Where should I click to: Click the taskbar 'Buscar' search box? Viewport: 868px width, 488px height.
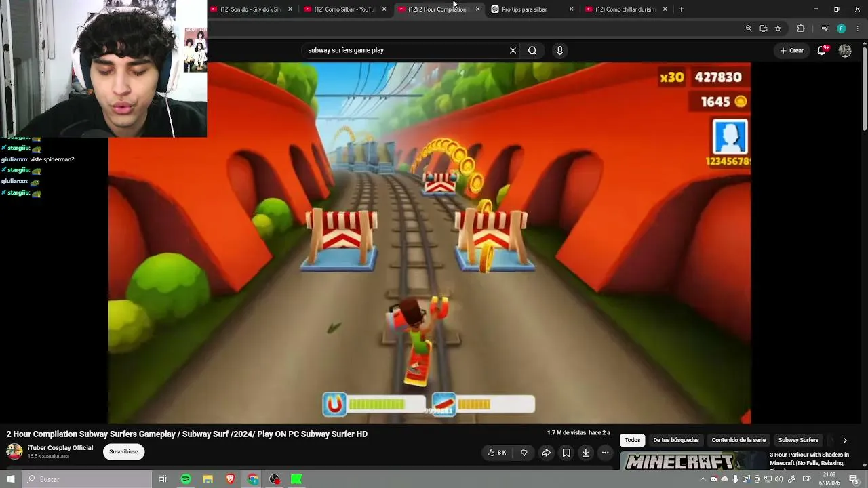(x=86, y=479)
